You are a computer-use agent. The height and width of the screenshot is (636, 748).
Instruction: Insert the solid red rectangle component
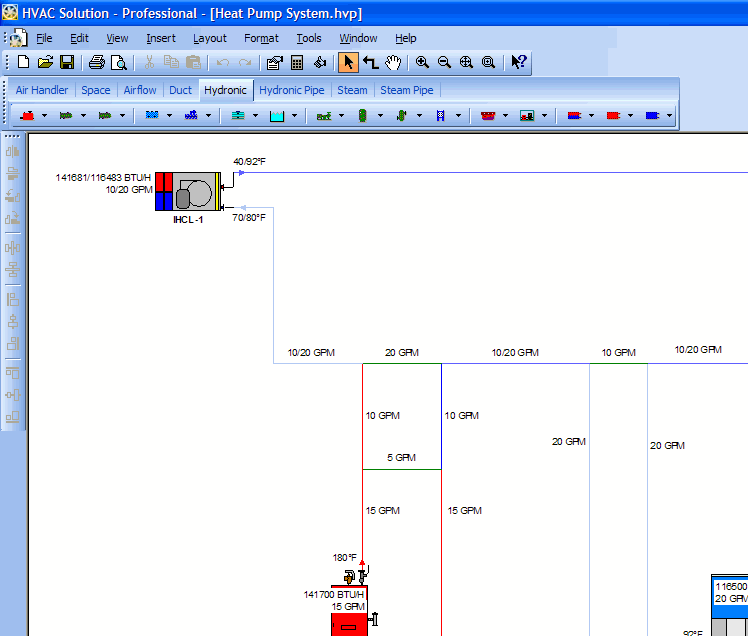pyautogui.click(x=613, y=115)
